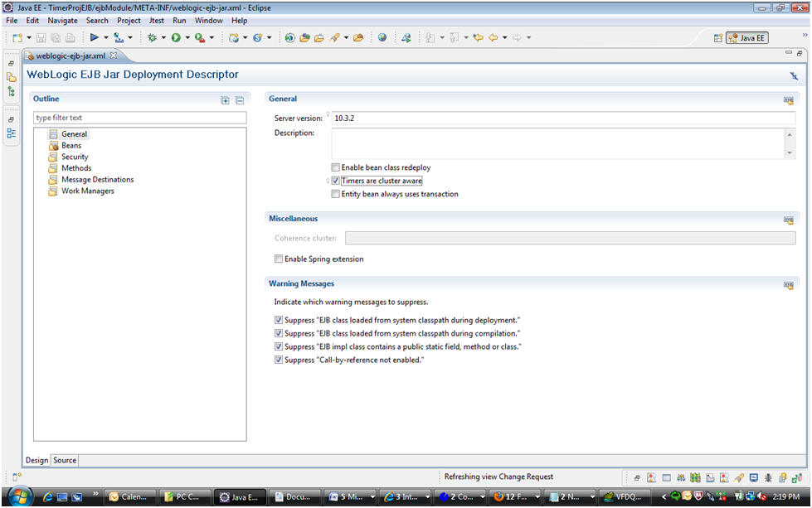
Task: Open the Jtest menu
Action: click(157, 21)
